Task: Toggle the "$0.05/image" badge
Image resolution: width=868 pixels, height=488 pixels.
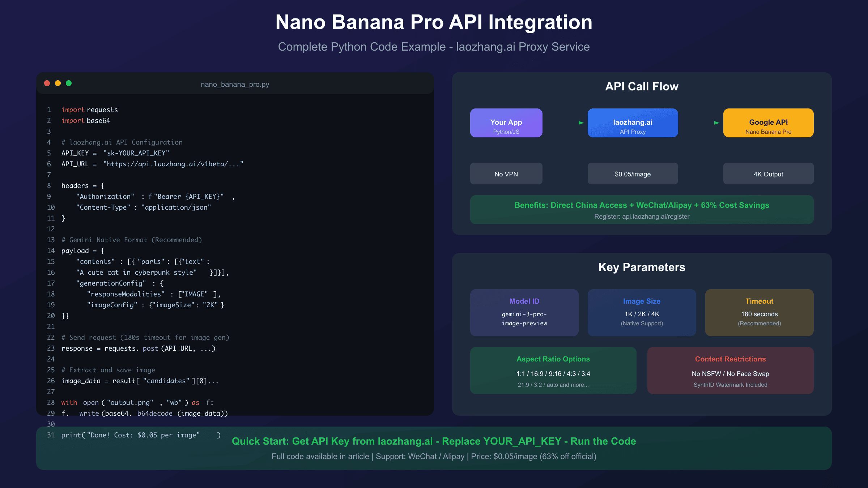Action: click(x=633, y=174)
